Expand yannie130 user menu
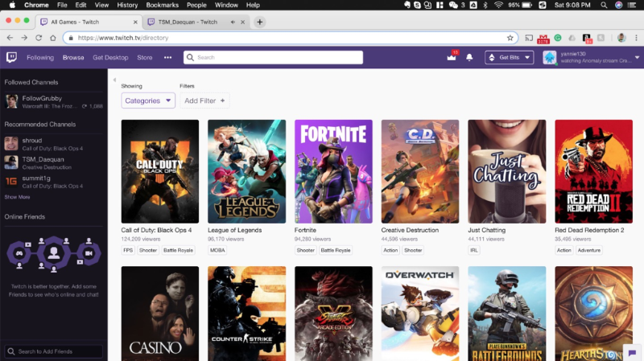Screen dimensions: 644x361 637,57
